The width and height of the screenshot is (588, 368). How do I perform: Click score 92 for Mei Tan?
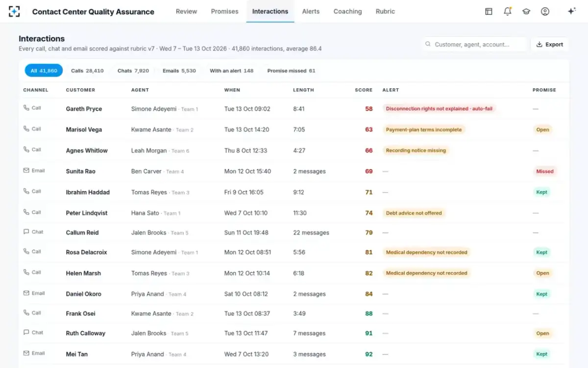[x=369, y=354]
